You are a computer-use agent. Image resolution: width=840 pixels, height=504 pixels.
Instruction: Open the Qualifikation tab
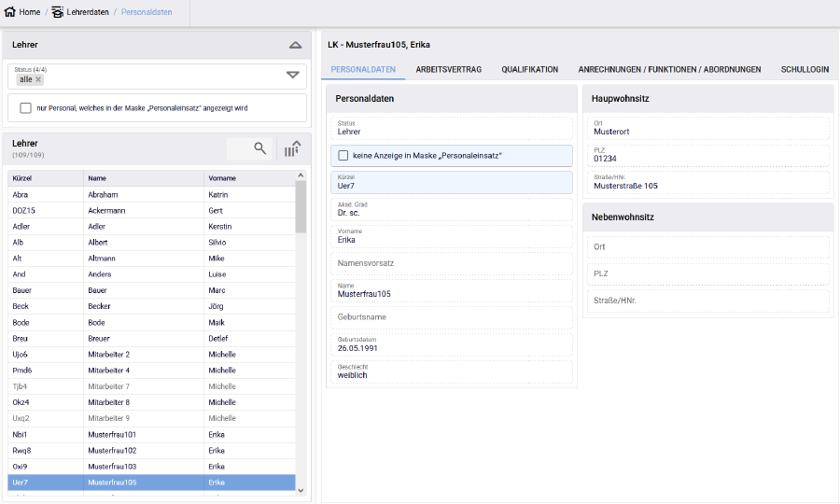(529, 70)
